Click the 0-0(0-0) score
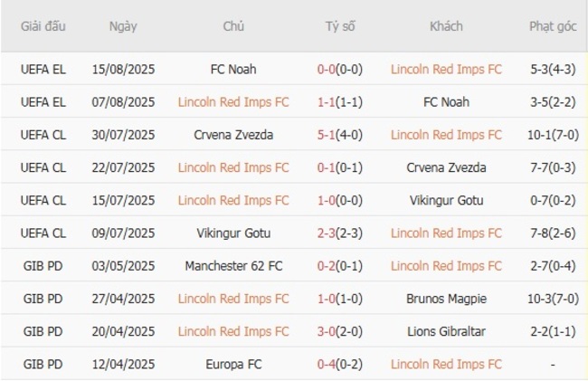The height and width of the screenshot is (381, 588). pos(340,69)
